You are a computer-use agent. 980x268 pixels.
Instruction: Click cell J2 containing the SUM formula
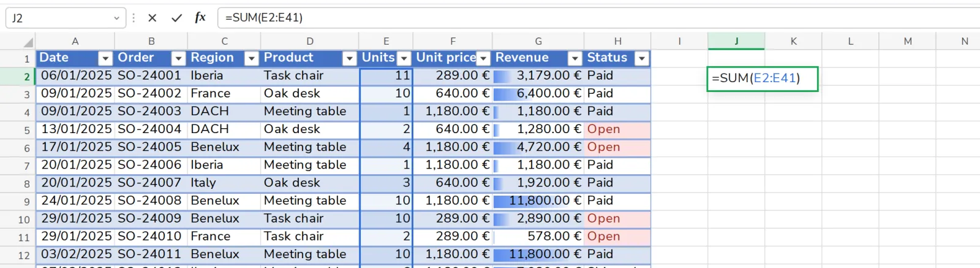(x=762, y=78)
